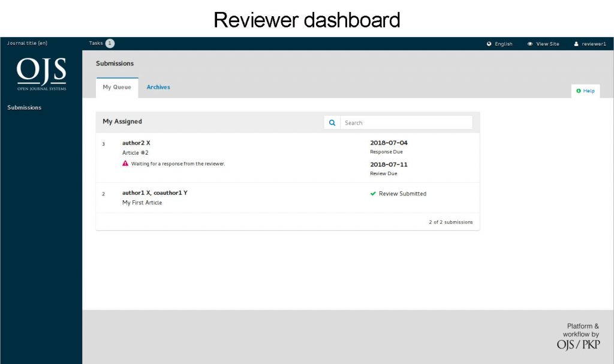
Task: Click the Review Submitted checkmark icon
Action: pyautogui.click(x=373, y=194)
